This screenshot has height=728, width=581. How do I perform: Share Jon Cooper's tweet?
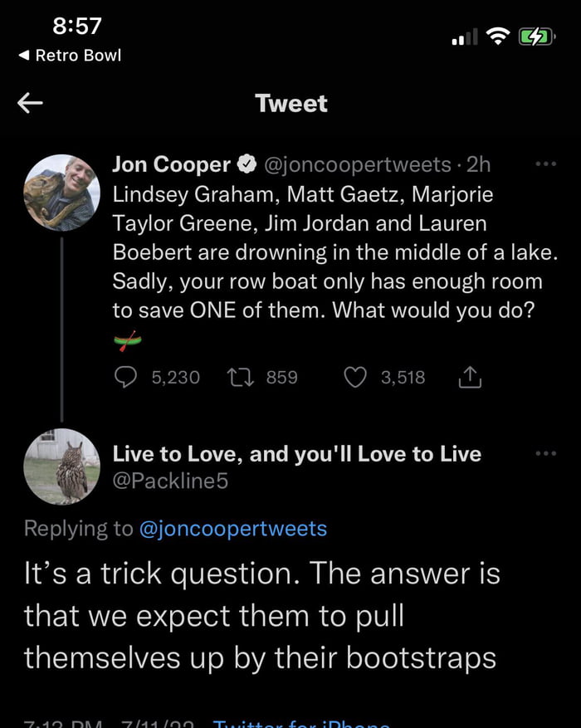(x=469, y=378)
